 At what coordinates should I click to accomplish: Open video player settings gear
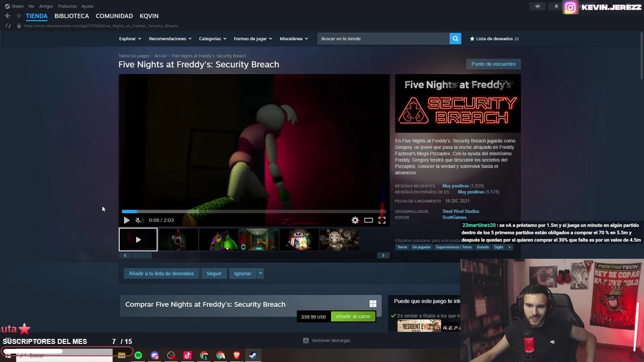point(355,220)
